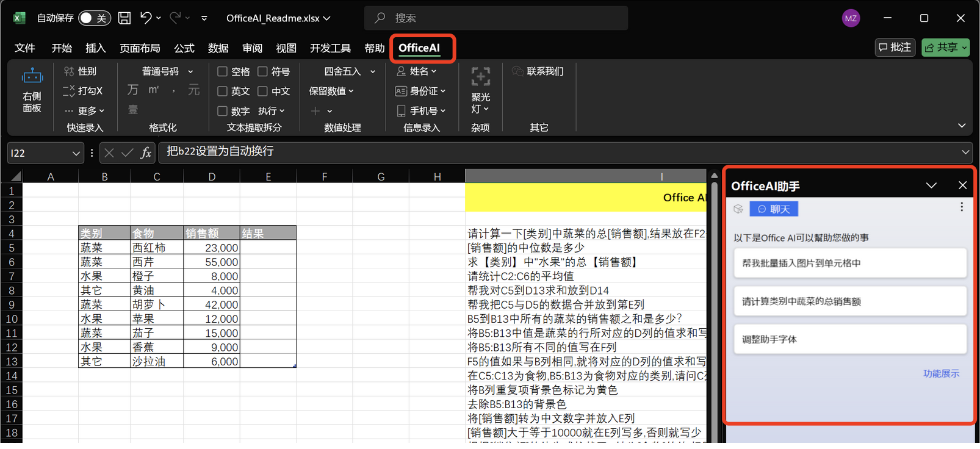Click the insert function fx icon
This screenshot has height=449, width=980.
pyautogui.click(x=146, y=153)
